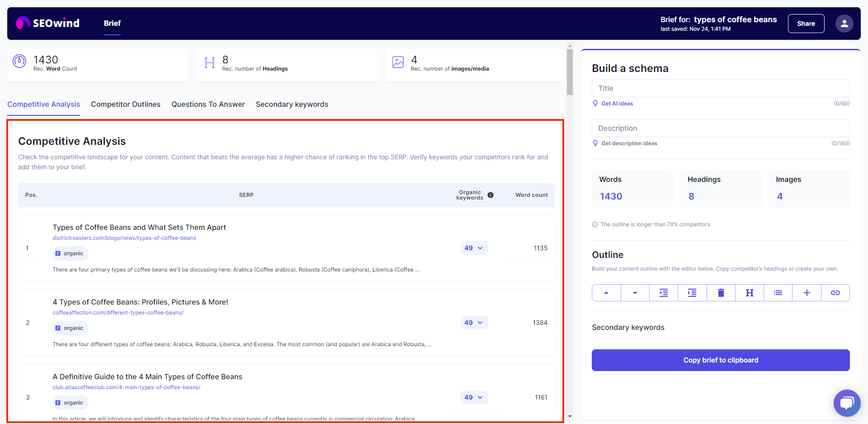Image resolution: width=868 pixels, height=424 pixels.
Task: Open districtroasters.com types-of-coffee-beans link
Action: [x=124, y=238]
